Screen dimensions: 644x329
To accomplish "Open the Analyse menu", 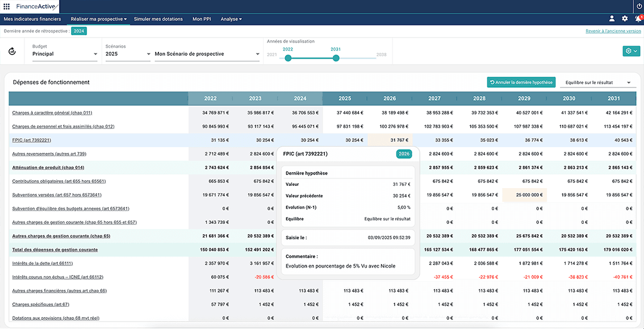I will 231,19.
